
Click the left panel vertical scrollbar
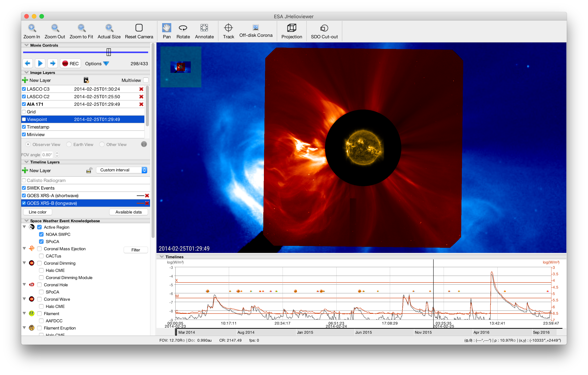click(x=153, y=140)
